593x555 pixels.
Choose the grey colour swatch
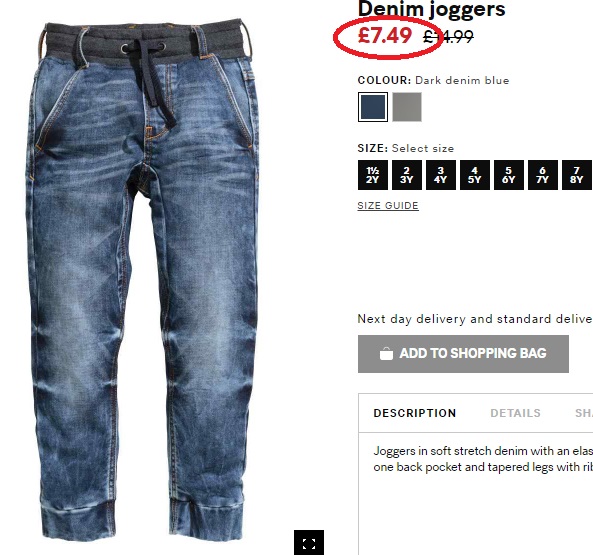coord(407,107)
